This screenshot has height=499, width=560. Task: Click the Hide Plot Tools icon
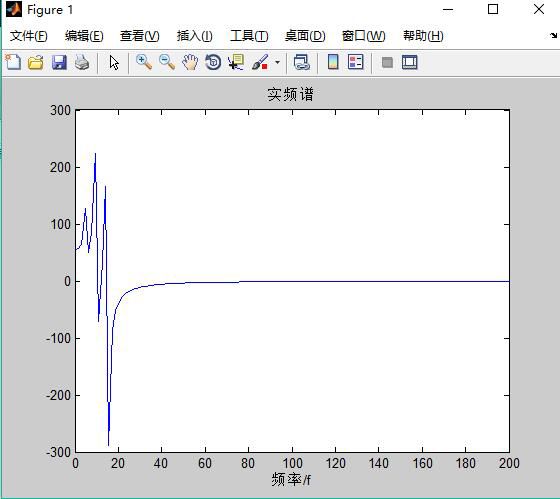pyautogui.click(x=388, y=63)
